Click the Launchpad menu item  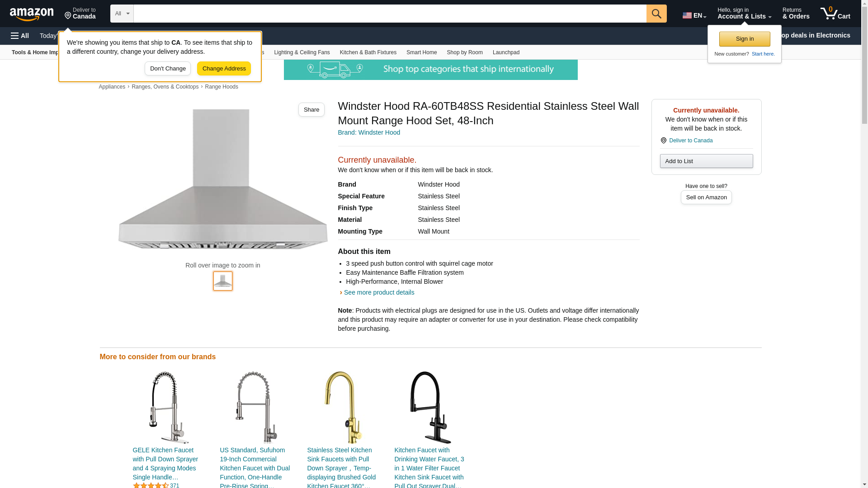[x=506, y=52]
